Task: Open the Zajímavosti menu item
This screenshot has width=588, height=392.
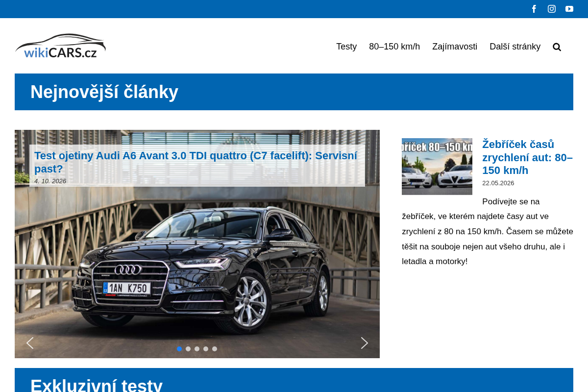Action: 455,47
